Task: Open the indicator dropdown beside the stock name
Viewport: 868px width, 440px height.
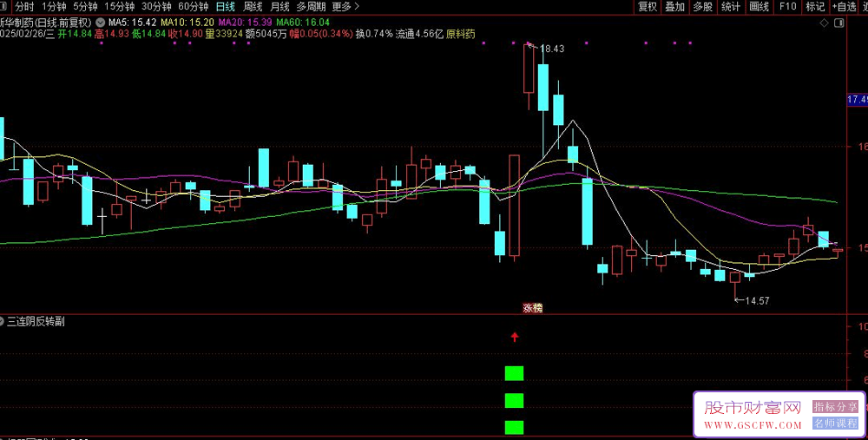Action: click(x=100, y=23)
